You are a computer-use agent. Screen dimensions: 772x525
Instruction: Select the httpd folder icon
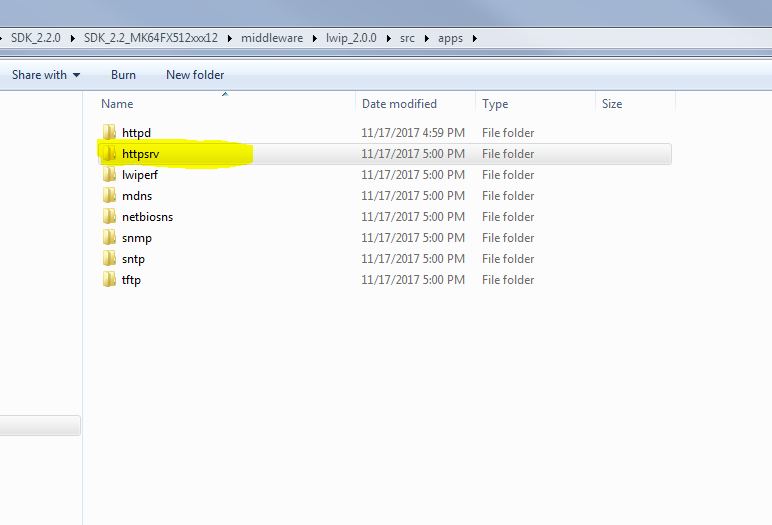[109, 132]
